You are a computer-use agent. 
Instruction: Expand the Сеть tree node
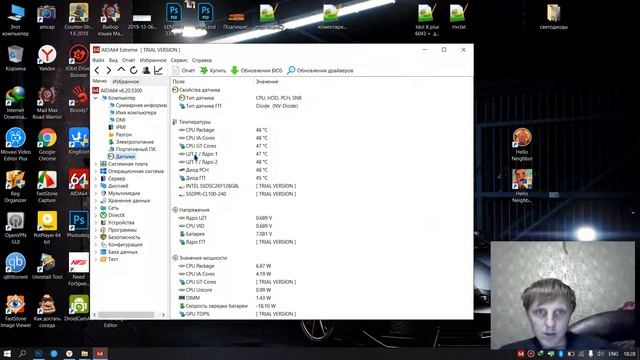click(x=96, y=208)
